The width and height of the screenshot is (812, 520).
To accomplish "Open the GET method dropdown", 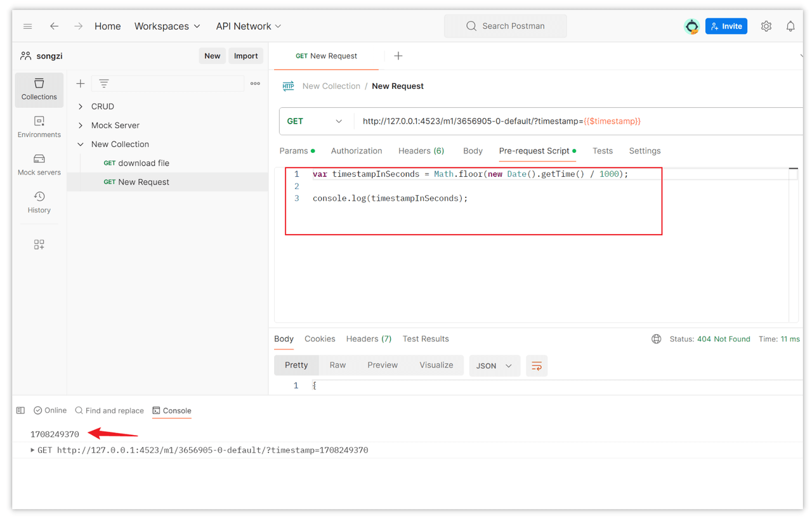I will [x=315, y=121].
